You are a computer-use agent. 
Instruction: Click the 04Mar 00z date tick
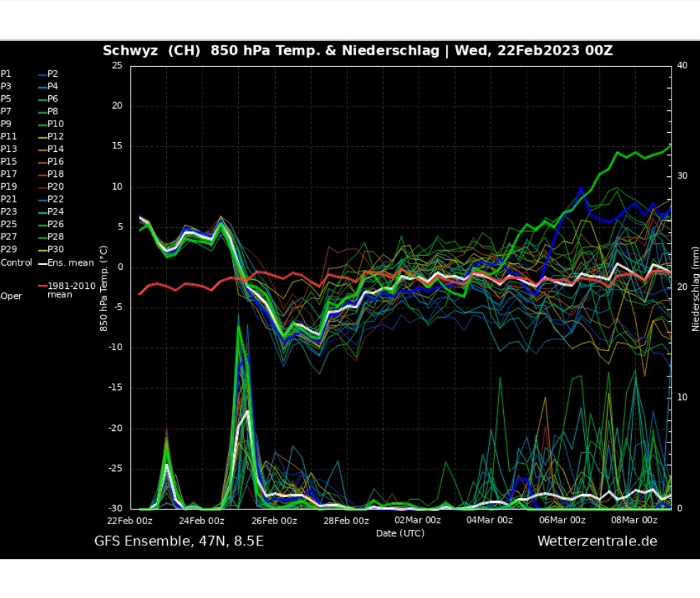489,520
